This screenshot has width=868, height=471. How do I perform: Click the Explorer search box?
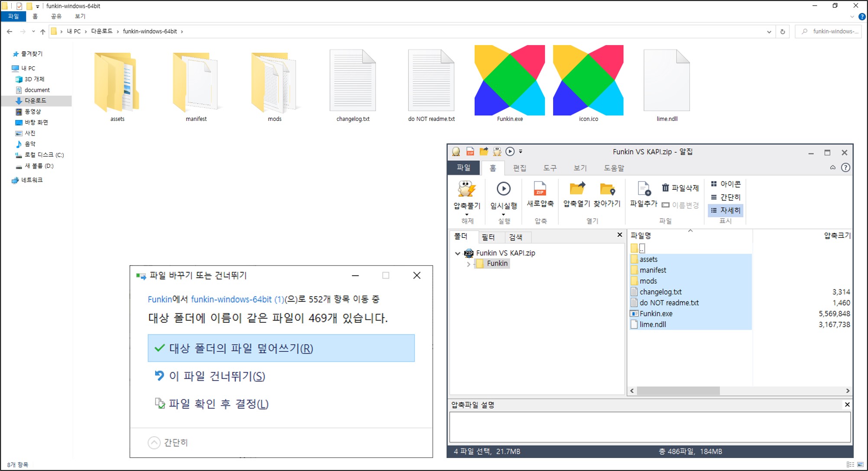[828, 32]
